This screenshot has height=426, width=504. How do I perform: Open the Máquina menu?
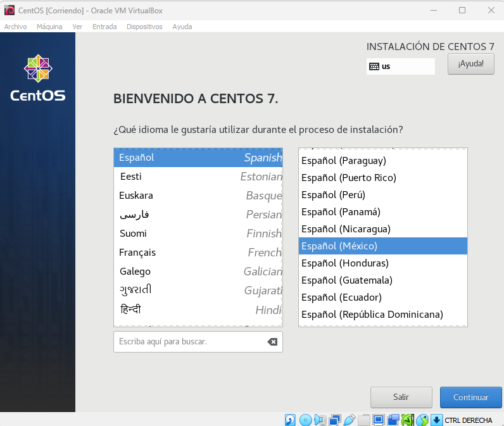click(49, 27)
